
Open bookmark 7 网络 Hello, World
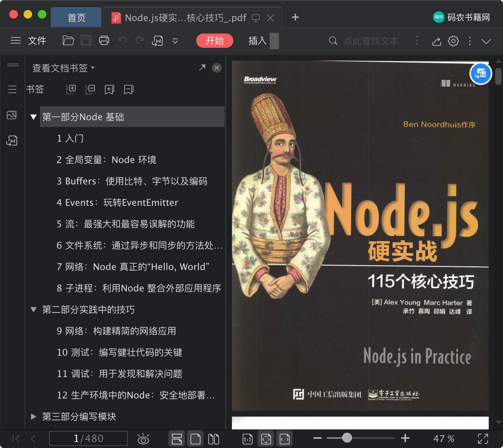pos(133,267)
